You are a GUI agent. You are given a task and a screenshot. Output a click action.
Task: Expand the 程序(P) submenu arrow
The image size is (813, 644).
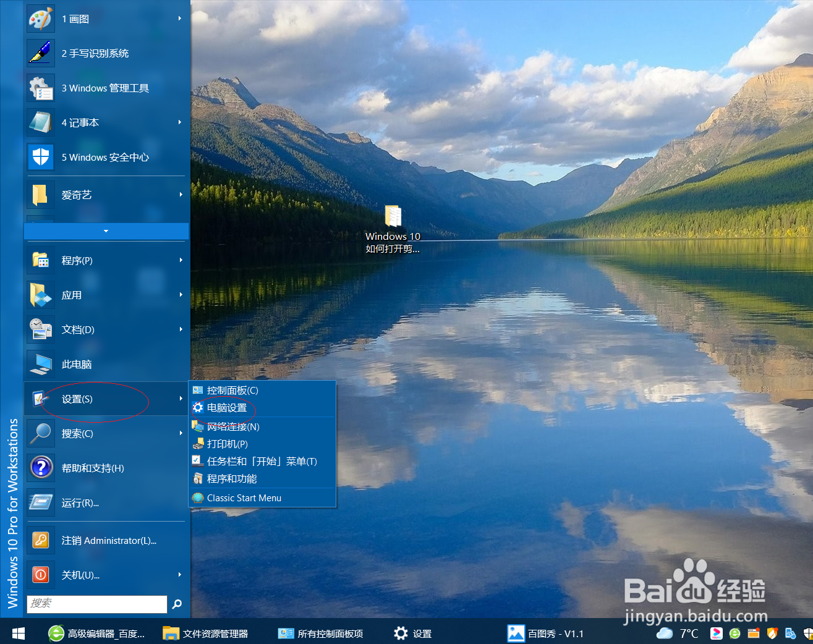(181, 260)
